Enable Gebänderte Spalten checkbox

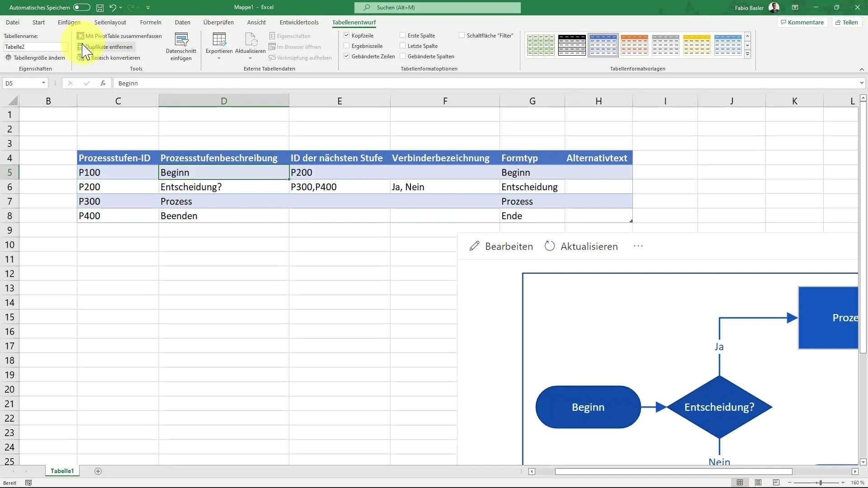tap(403, 56)
